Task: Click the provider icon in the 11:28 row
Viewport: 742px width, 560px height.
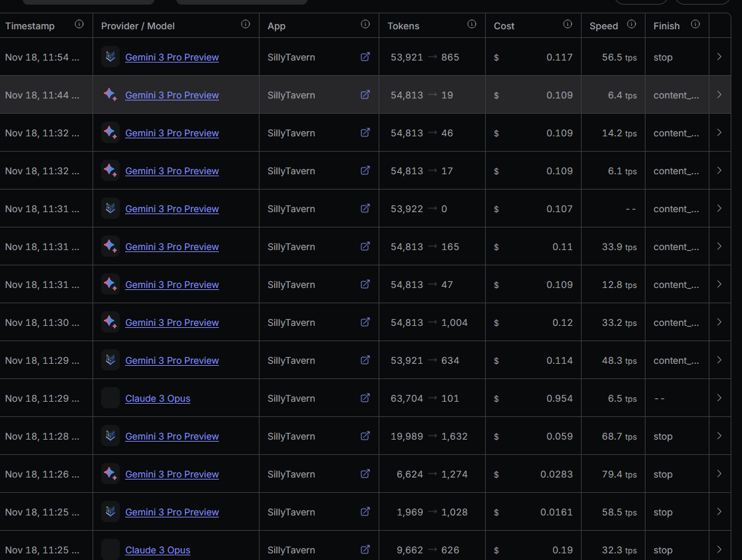Action: 110,436
